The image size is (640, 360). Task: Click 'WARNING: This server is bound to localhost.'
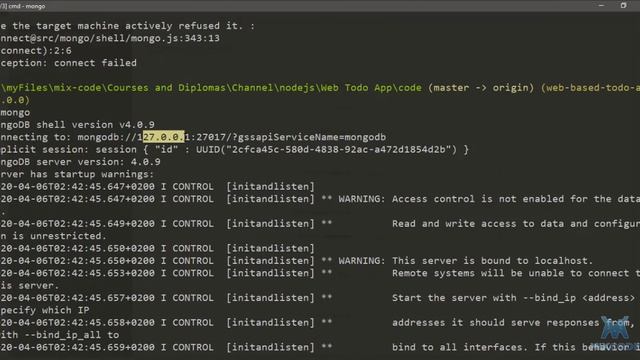(x=466, y=261)
